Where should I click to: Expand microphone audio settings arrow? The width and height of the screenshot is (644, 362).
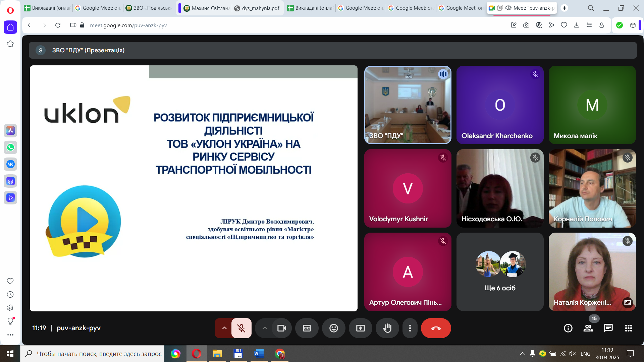[x=224, y=328]
